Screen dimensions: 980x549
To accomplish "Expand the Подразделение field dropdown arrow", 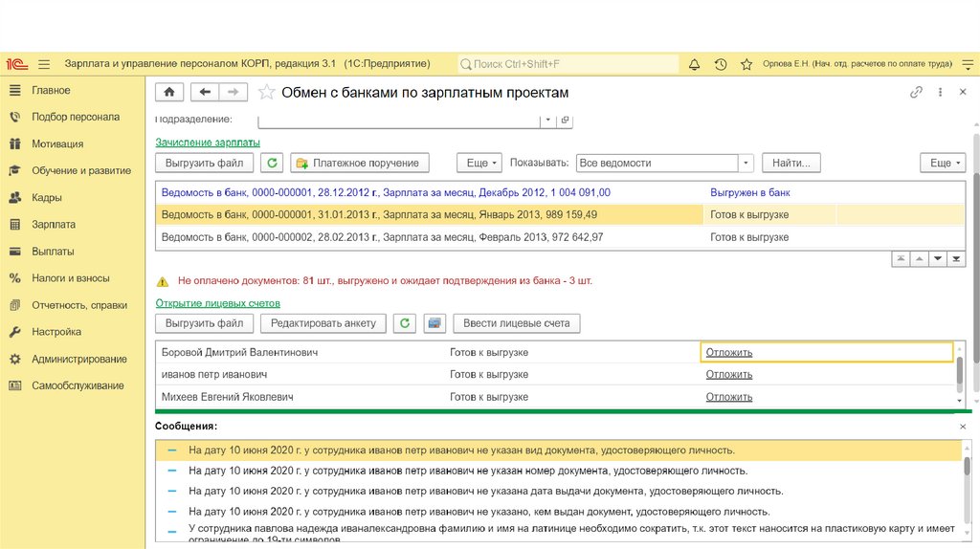I will point(546,121).
